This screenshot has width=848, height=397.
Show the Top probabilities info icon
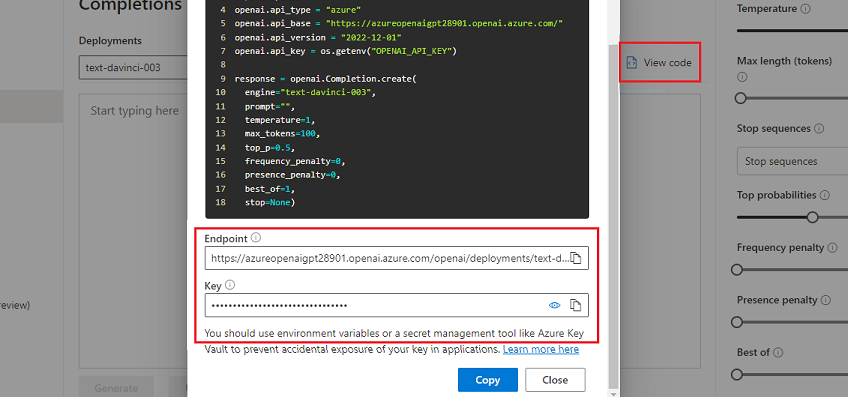pyautogui.click(x=825, y=195)
